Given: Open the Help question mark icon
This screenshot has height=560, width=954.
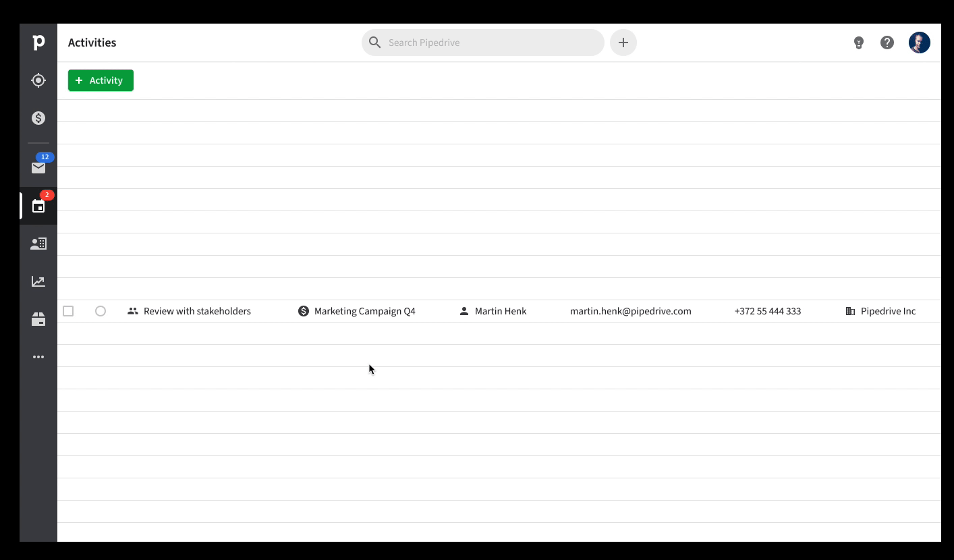Looking at the screenshot, I should click(x=887, y=43).
